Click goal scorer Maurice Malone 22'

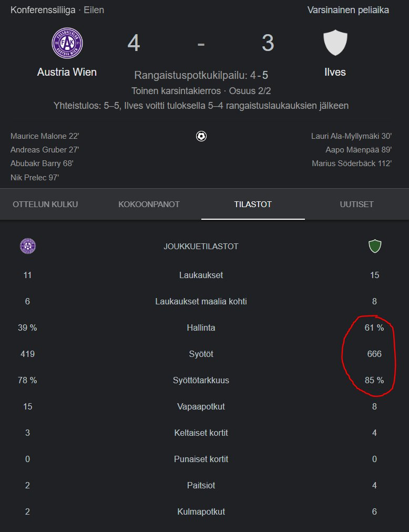45,136
